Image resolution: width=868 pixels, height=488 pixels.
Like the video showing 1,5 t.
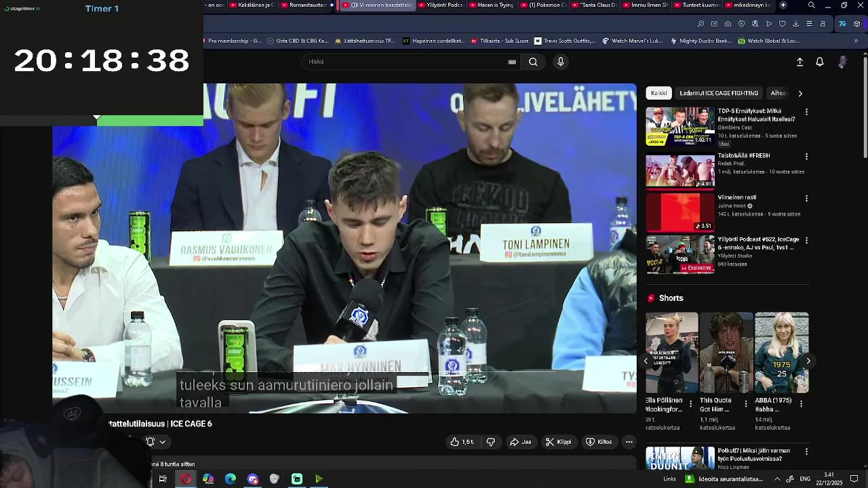click(x=462, y=442)
